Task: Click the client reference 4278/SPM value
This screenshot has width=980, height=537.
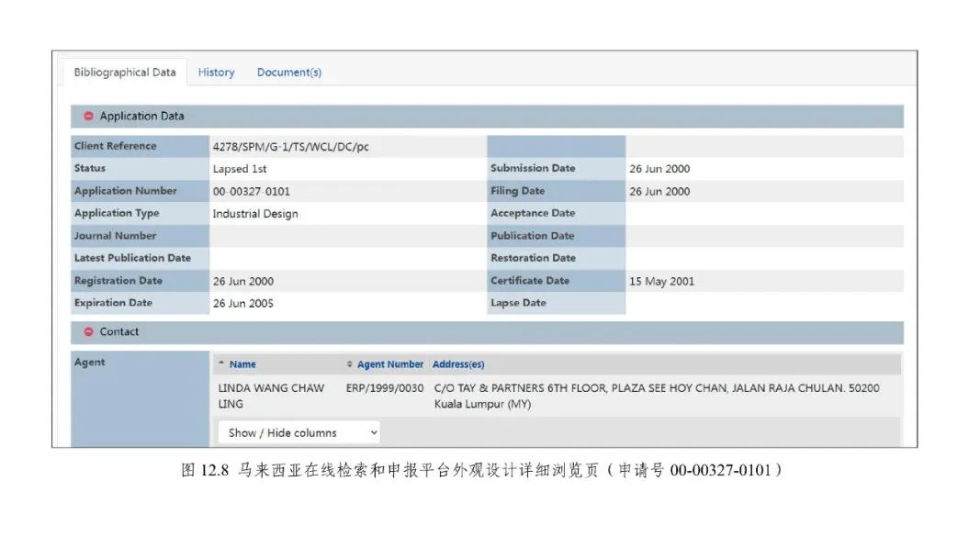Action: point(290,147)
